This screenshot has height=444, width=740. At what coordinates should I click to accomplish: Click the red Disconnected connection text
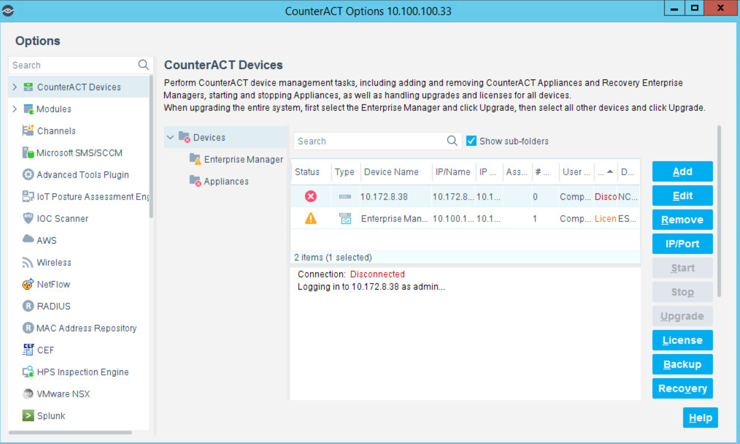(x=377, y=274)
